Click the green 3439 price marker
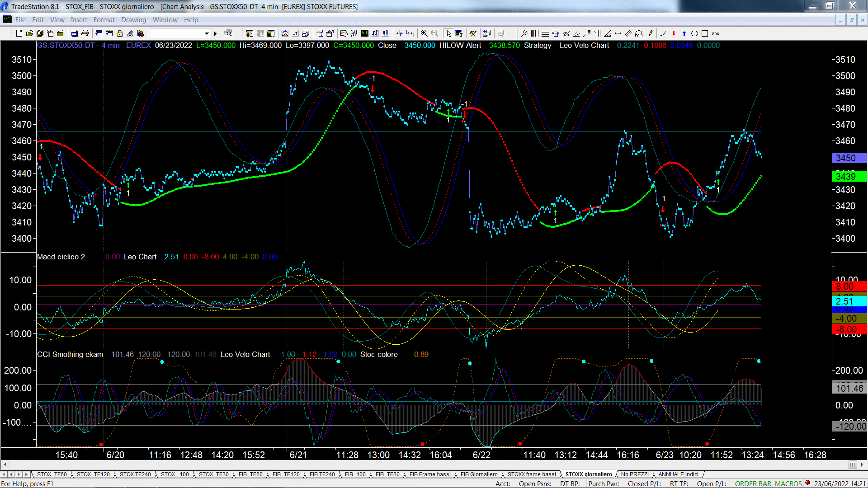Image resolution: width=868 pixels, height=488 pixels. [x=849, y=177]
